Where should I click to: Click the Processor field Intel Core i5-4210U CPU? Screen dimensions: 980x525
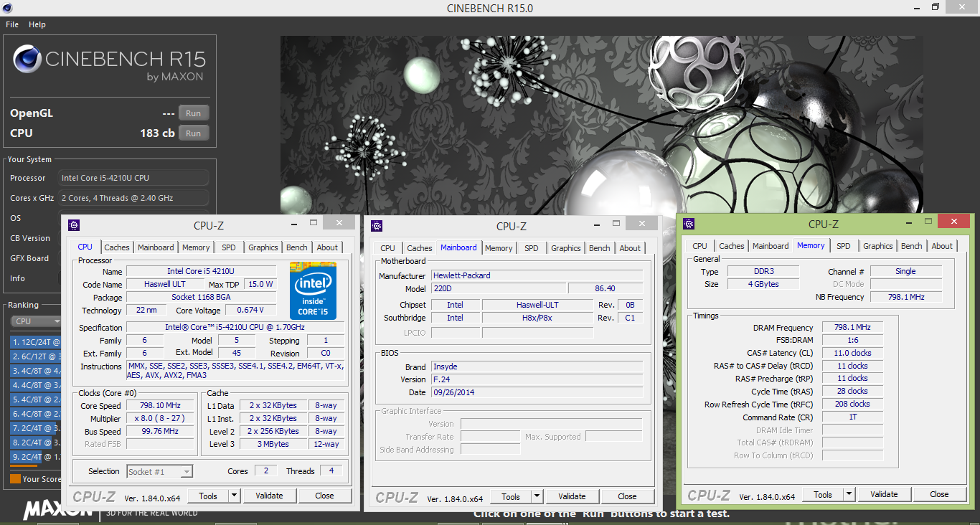[133, 178]
